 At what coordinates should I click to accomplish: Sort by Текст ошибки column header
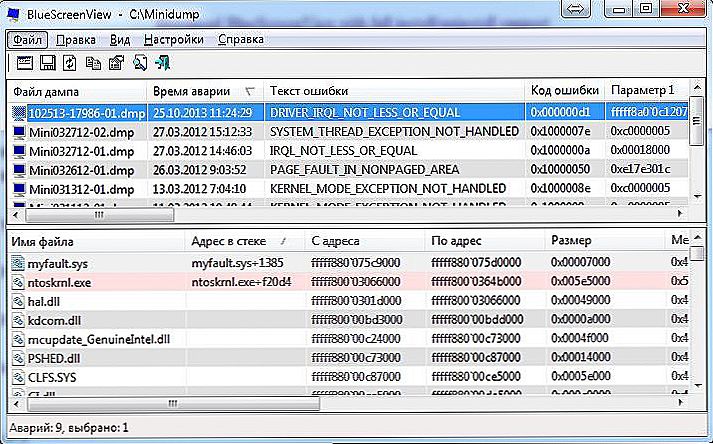(394, 91)
